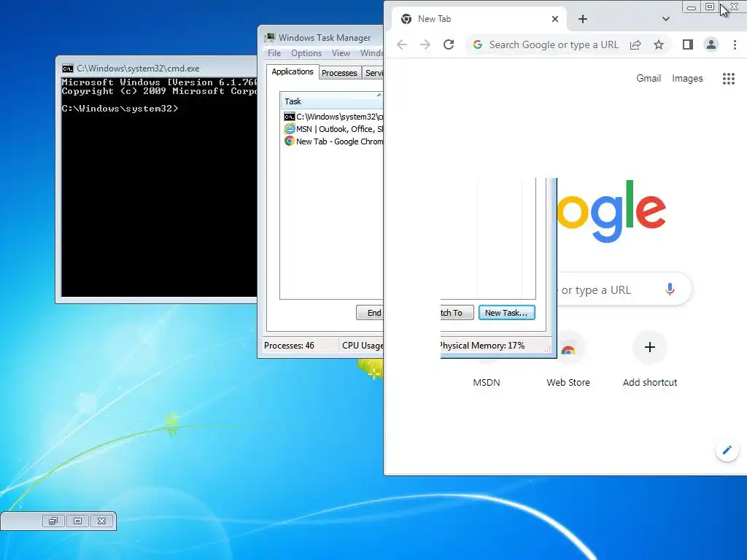The width and height of the screenshot is (747, 560).
Task: Click the CPU Usage status text
Action: [x=363, y=346]
